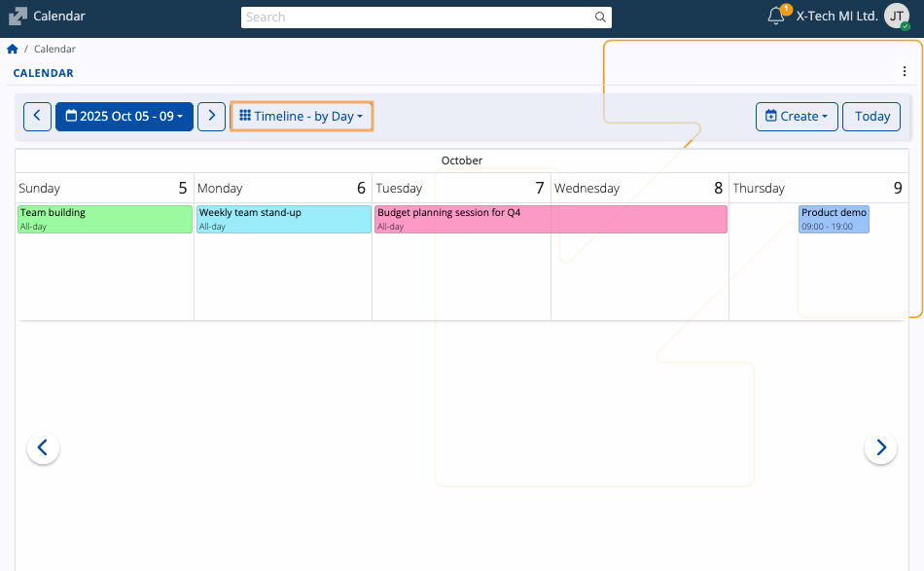Go to the previous date range in toolbar

[37, 117]
